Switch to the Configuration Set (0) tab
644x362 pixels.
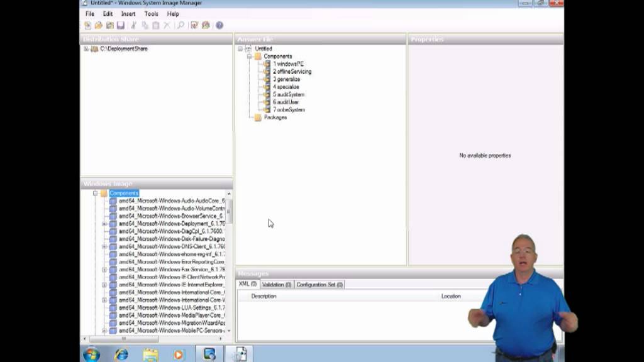319,285
